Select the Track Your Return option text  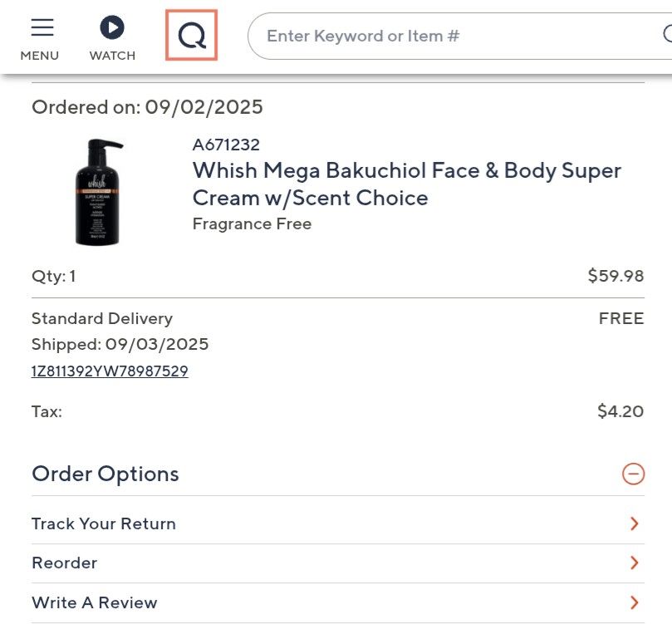click(x=104, y=523)
